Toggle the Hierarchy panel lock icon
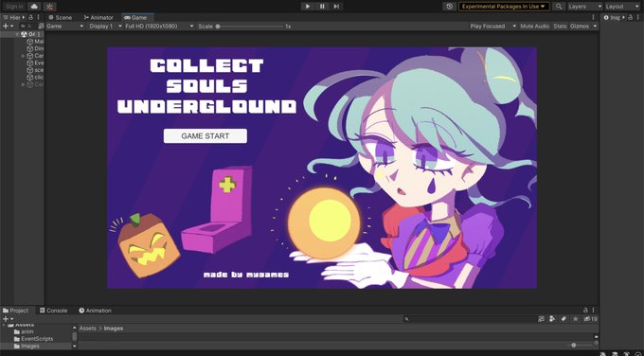Viewport: 644px width, 356px height. point(30,17)
